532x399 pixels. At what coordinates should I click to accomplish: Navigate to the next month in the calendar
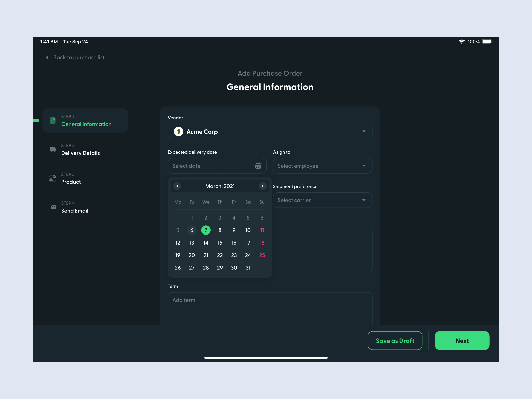click(x=263, y=186)
